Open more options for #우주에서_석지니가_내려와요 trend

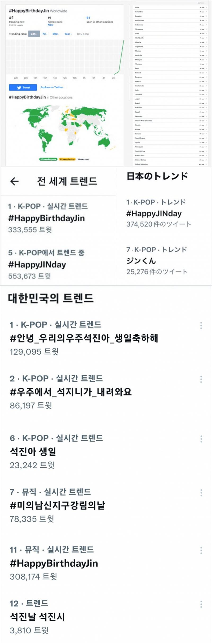pos(201,379)
